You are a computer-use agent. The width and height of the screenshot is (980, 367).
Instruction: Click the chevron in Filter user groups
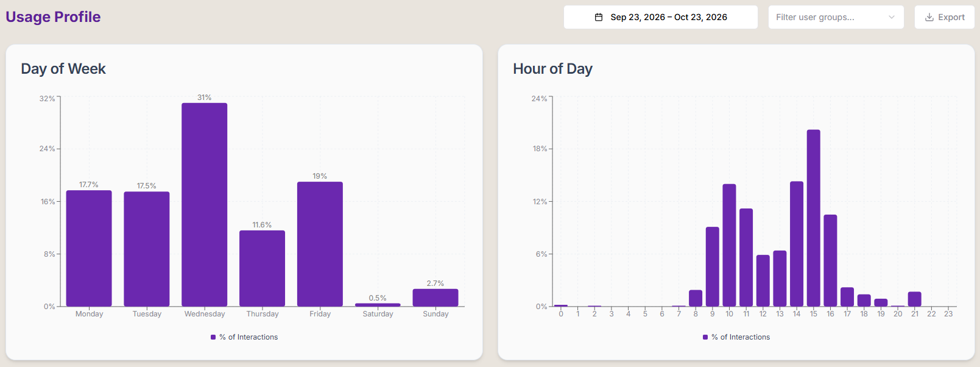(x=892, y=17)
